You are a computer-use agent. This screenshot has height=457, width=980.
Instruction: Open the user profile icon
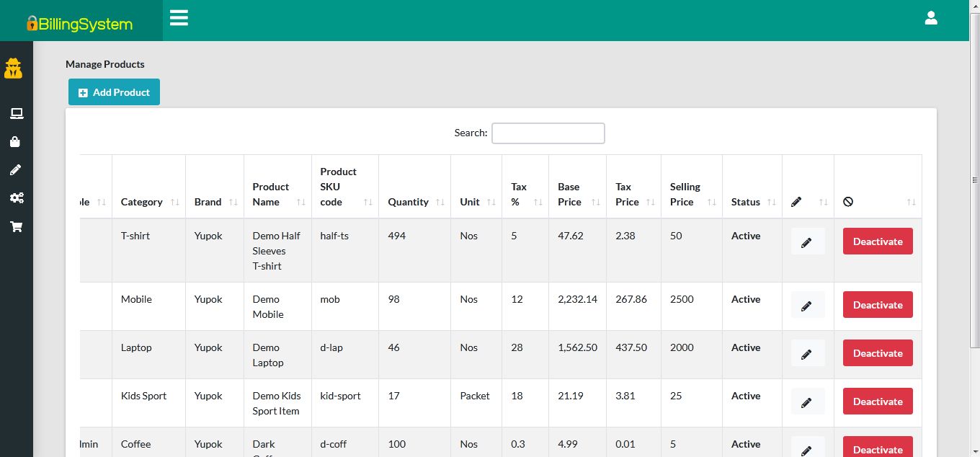931,18
